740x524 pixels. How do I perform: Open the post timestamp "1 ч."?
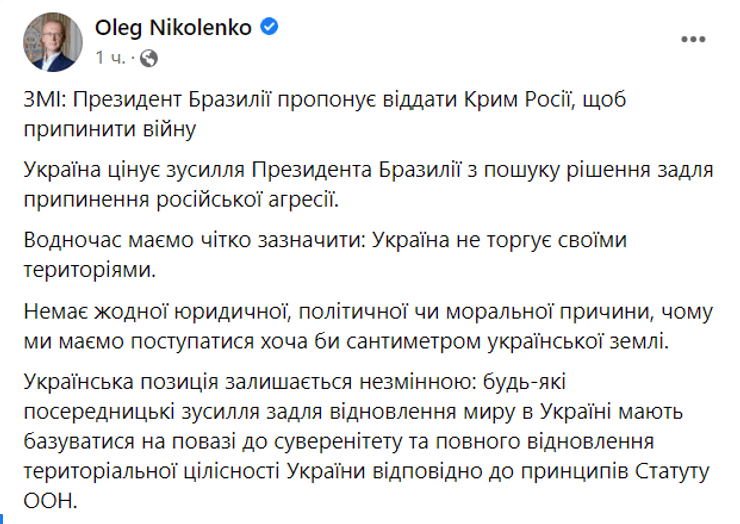pyautogui.click(x=111, y=57)
